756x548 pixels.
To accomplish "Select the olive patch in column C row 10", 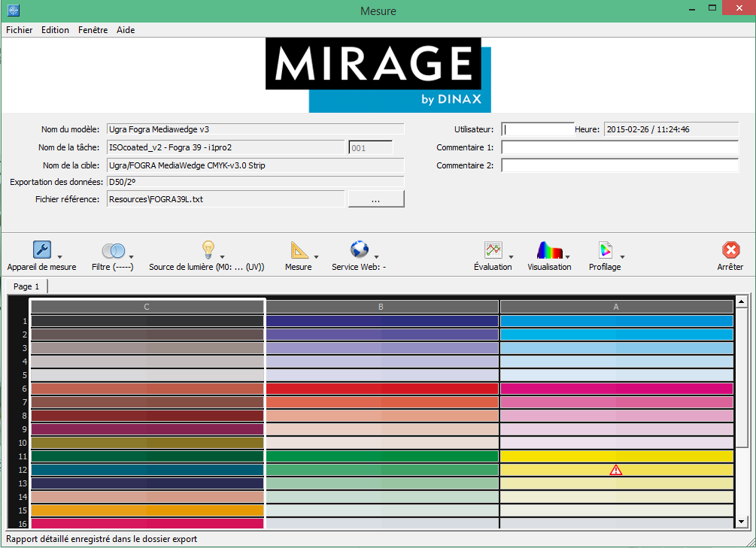I will tap(147, 443).
